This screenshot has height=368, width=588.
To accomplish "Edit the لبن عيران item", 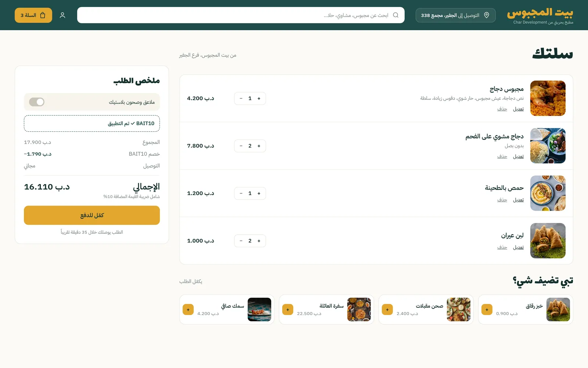I will (x=518, y=247).
